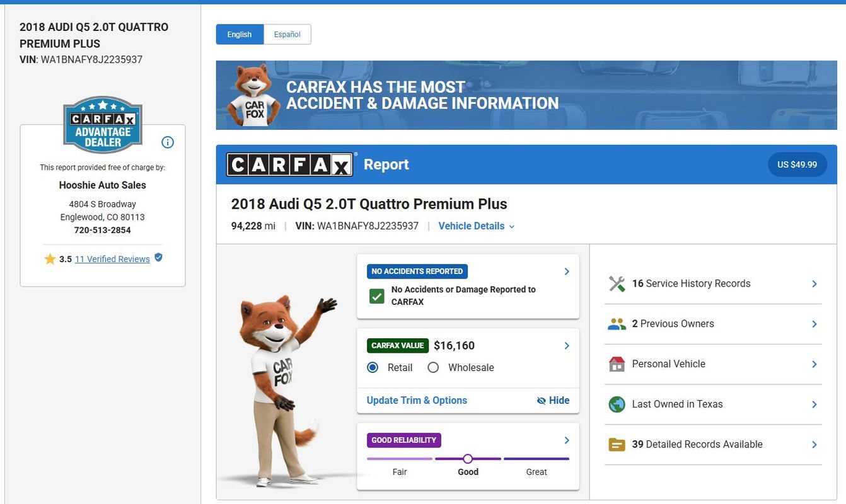Click the Last Owned globe icon
846x504 pixels.
tap(617, 404)
